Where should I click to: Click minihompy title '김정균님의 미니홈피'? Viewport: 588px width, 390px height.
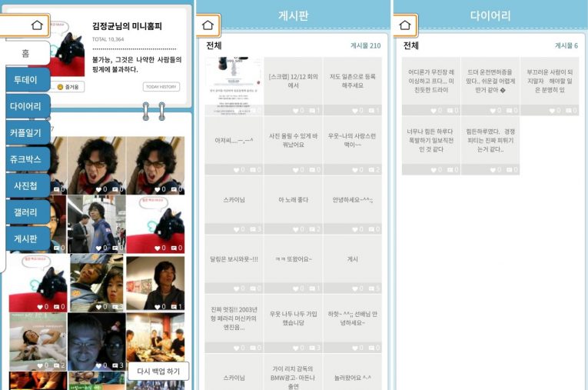tap(127, 26)
